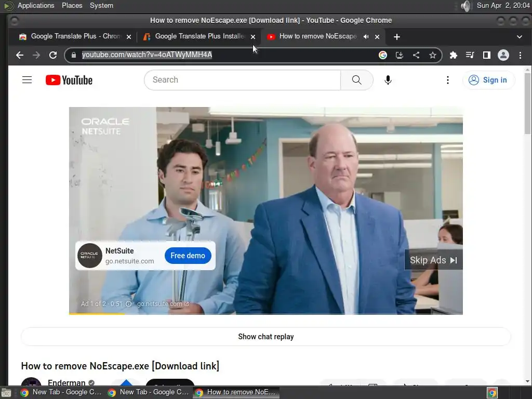
Task: Open a new browser tab
Action: point(396,37)
